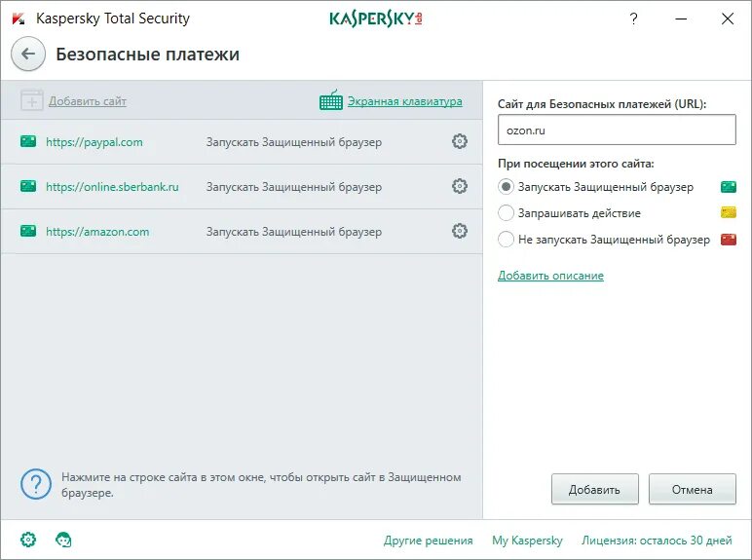The height and width of the screenshot is (560, 752).
Task: Click the add site plus icon
Action: 32,100
